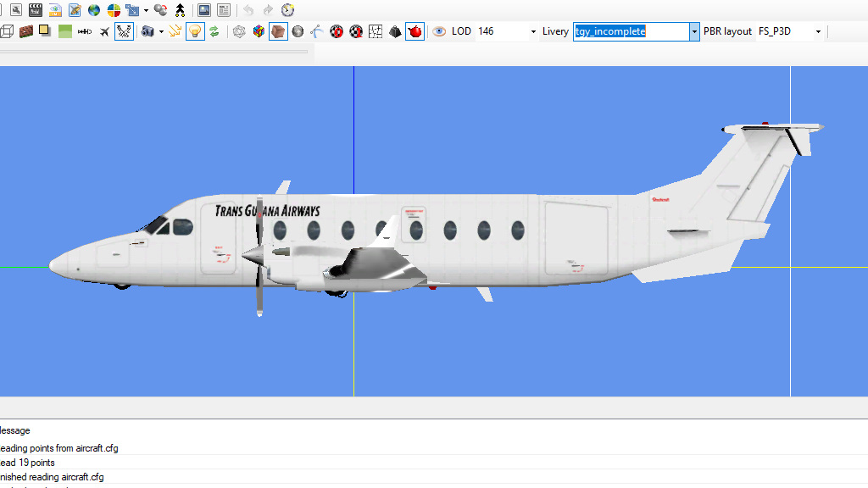Toggle the red teapot render button
This screenshot has width=868, height=488.
click(x=415, y=31)
